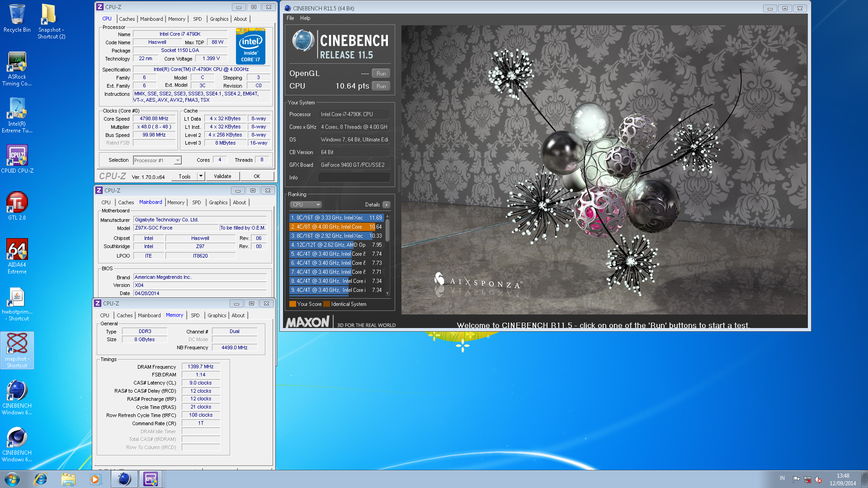868x488 pixels.
Task: Open the Action Center flag tray icon
Action: (796, 479)
